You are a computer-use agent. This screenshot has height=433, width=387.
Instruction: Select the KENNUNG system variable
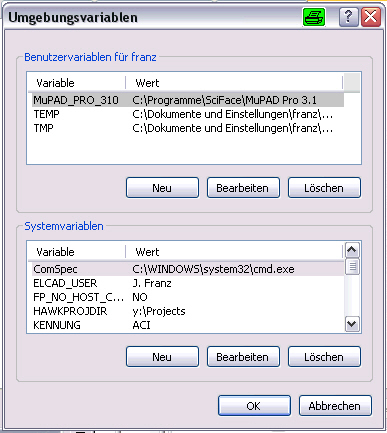click(x=57, y=325)
